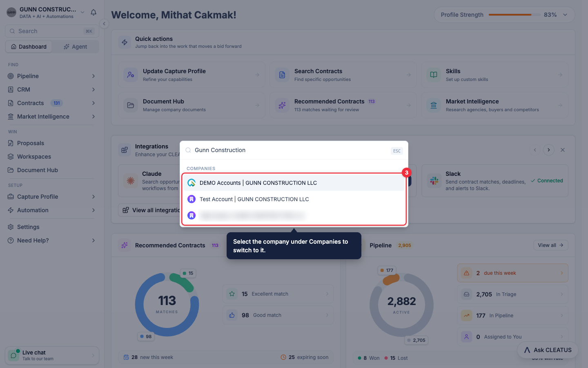Open the 2 due this week row

tap(512, 273)
